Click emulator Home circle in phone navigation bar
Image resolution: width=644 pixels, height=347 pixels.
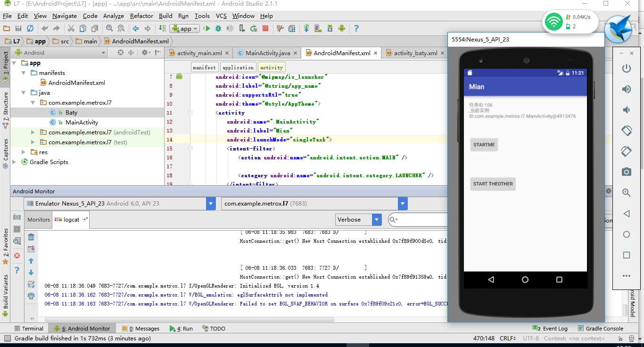pyautogui.click(x=525, y=280)
